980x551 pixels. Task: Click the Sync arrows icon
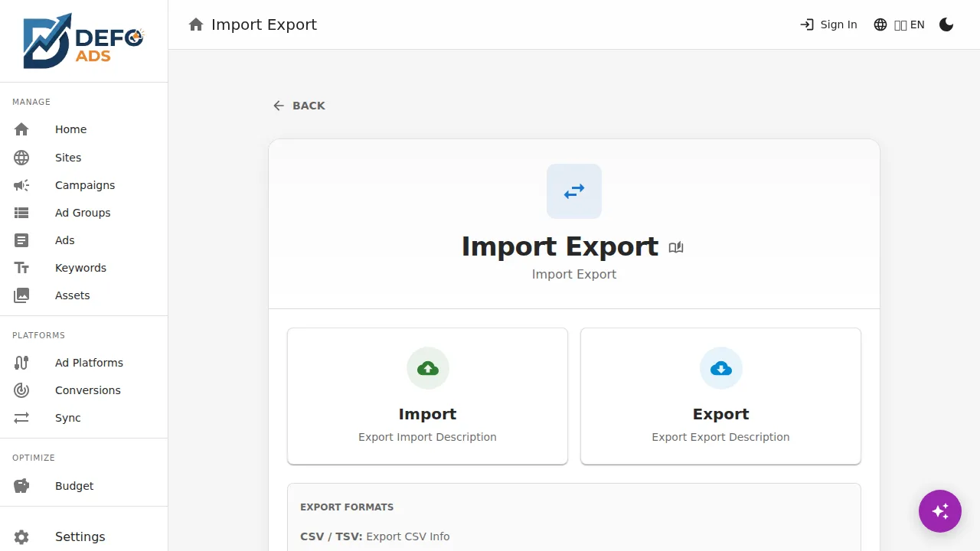pos(21,418)
